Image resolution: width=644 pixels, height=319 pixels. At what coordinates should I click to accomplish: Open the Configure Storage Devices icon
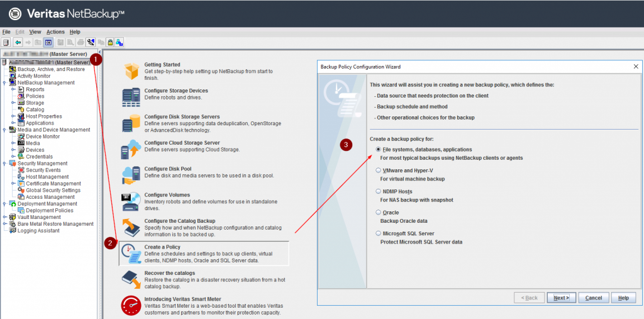click(x=131, y=97)
